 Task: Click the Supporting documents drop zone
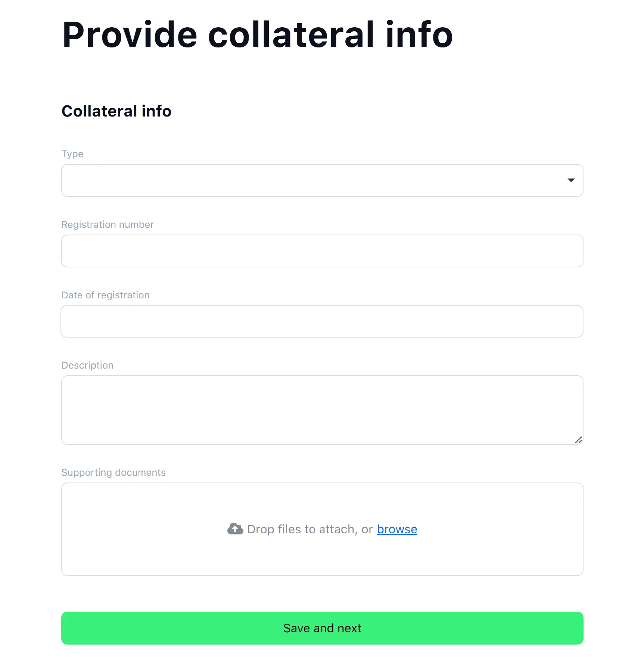point(322,529)
